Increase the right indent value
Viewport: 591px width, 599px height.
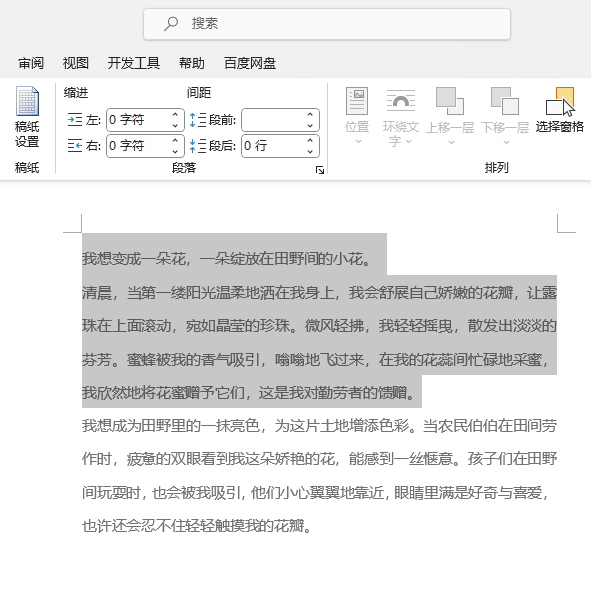[x=175, y=140]
